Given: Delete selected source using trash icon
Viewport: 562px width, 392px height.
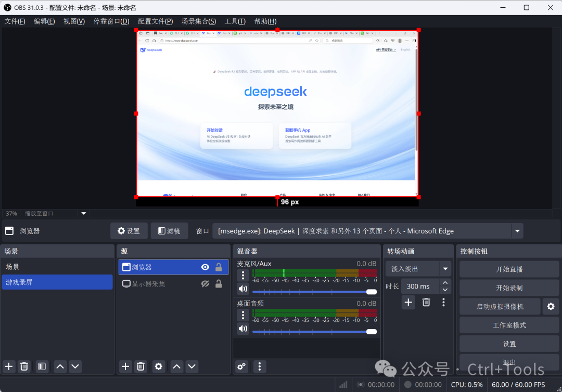Looking at the screenshot, I should click(x=140, y=367).
